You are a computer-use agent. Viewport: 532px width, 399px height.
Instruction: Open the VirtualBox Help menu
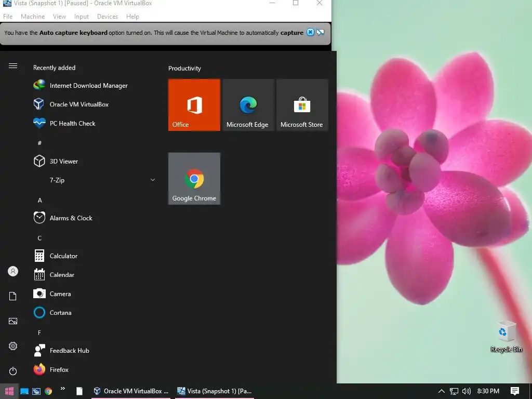132,16
